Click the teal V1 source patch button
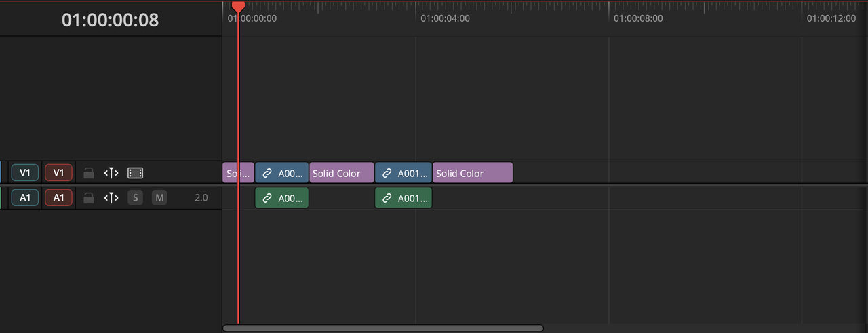The width and height of the screenshot is (868, 333). tap(24, 173)
